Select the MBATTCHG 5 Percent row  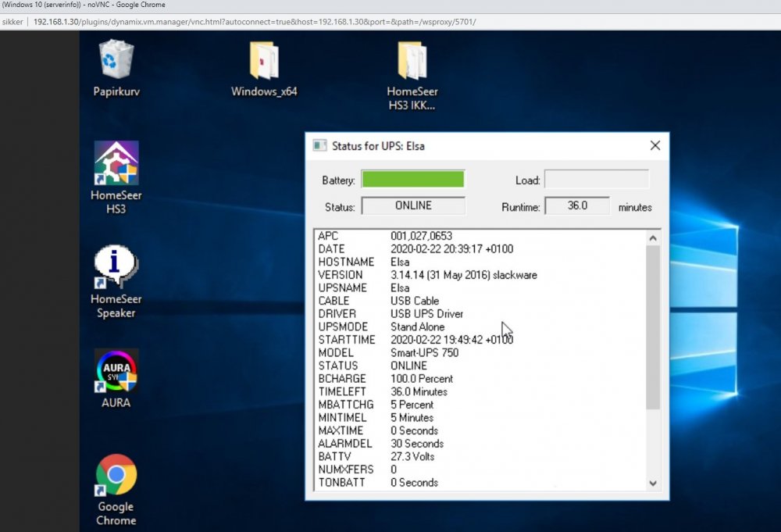[480, 405]
